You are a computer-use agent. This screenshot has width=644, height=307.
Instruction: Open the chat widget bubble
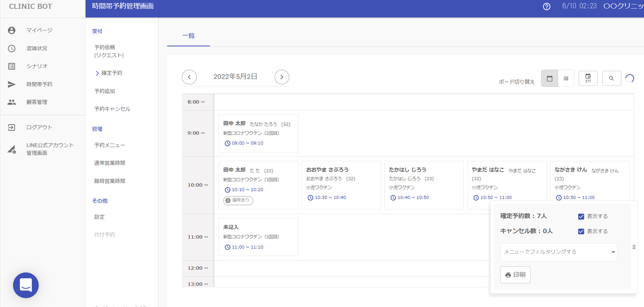[x=26, y=285]
